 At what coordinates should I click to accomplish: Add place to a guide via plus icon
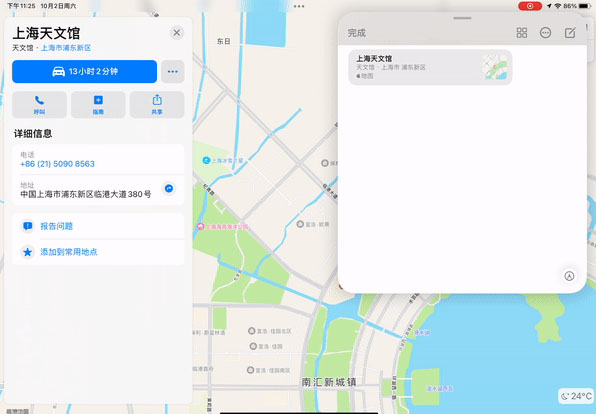[x=98, y=105]
